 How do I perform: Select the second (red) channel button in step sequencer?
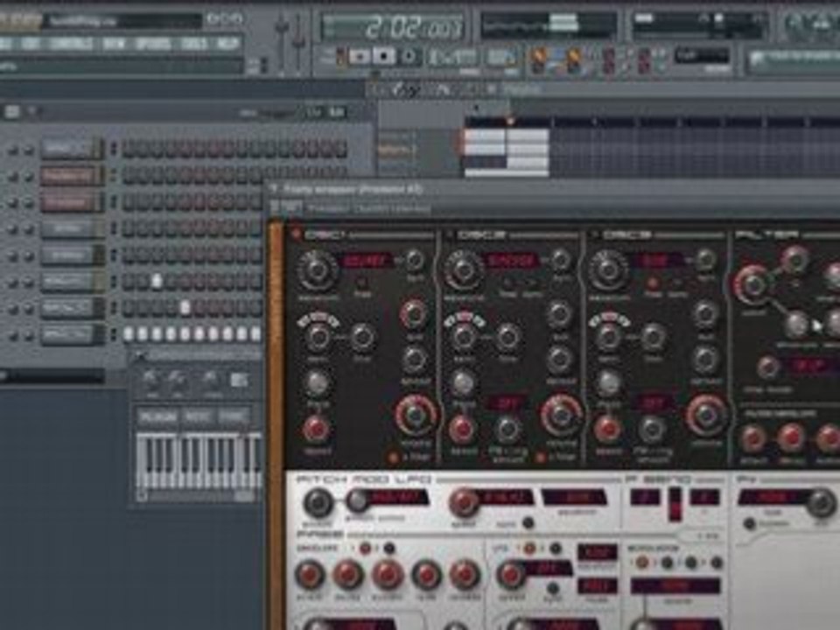click(x=71, y=175)
